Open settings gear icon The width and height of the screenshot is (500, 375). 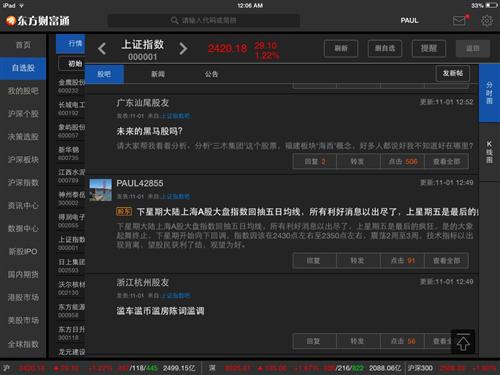[487, 21]
